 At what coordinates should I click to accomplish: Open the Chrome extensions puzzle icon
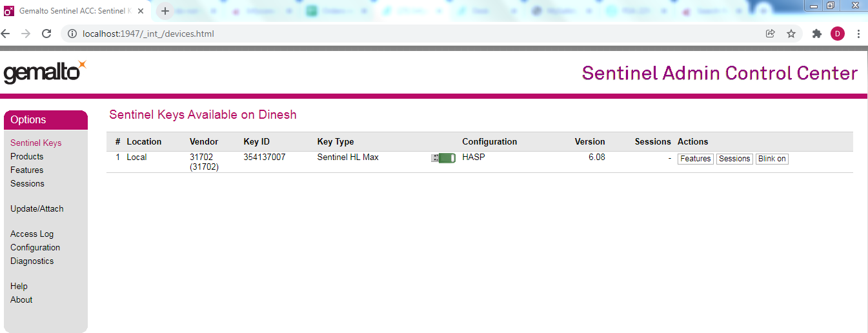click(x=816, y=34)
